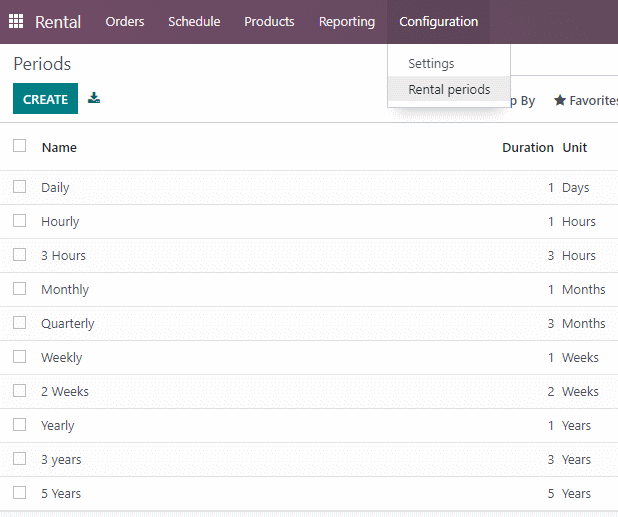618x517 pixels.
Task: Click duration value 5 in 5 Years row
Action: point(551,494)
